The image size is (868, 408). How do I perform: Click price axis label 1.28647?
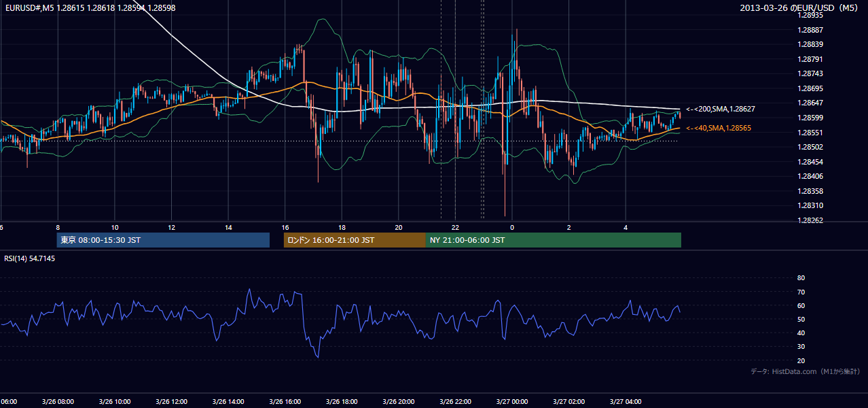[810, 103]
